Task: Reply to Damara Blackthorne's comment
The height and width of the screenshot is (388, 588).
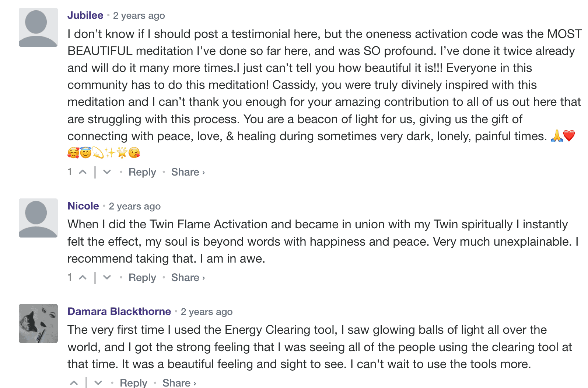Action: (x=133, y=383)
